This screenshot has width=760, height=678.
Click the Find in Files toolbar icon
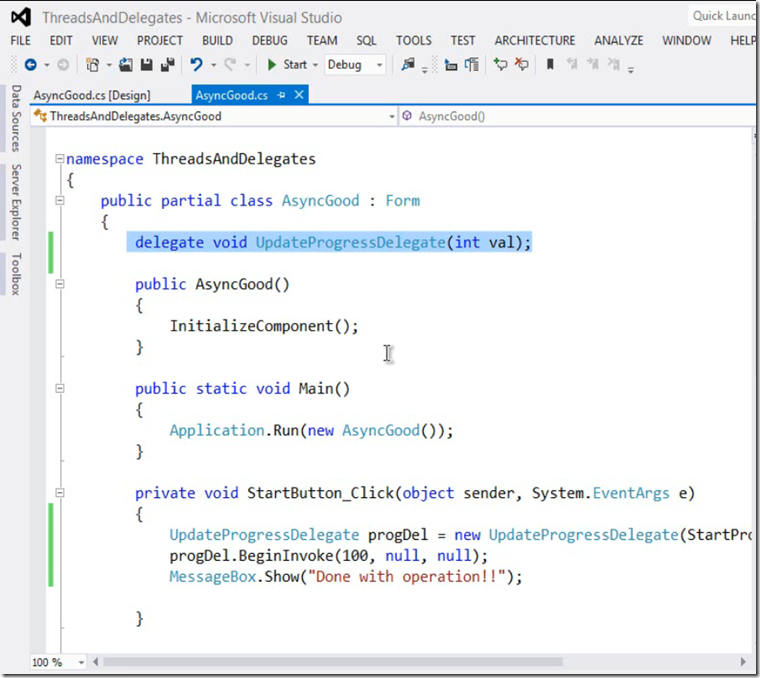point(408,64)
